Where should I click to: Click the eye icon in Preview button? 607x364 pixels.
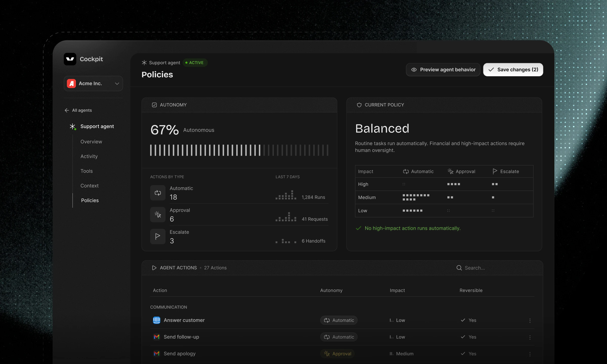tap(414, 70)
